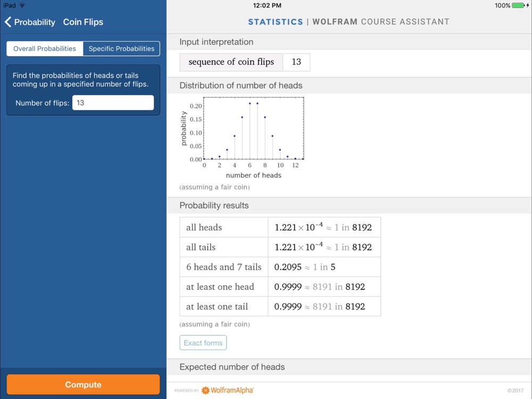Image resolution: width=532 pixels, height=399 pixels.
Task: Open the WolframAlpha logo link
Action: coord(228,390)
